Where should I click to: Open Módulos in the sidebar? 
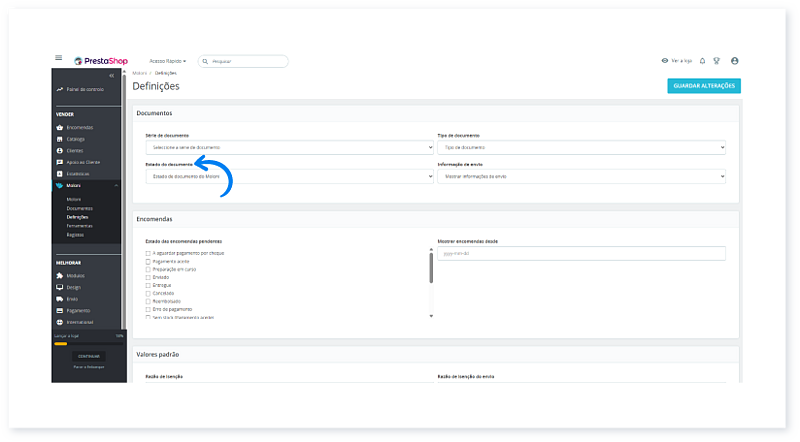(x=77, y=275)
